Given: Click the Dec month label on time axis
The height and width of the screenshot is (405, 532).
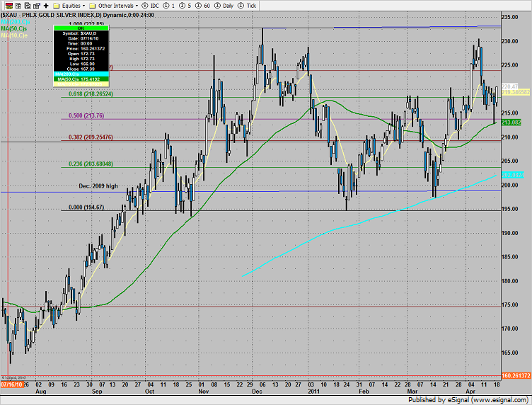Looking at the screenshot, I should [258, 392].
